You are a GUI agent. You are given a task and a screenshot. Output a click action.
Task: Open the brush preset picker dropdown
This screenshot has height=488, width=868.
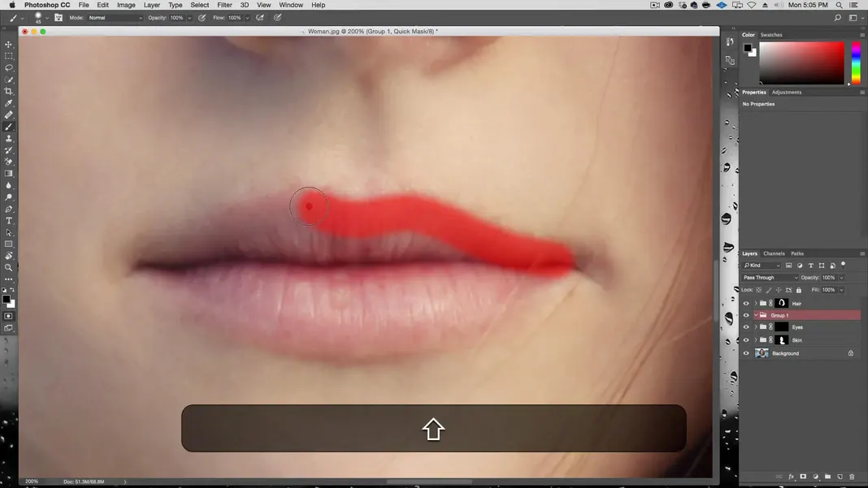[47, 18]
